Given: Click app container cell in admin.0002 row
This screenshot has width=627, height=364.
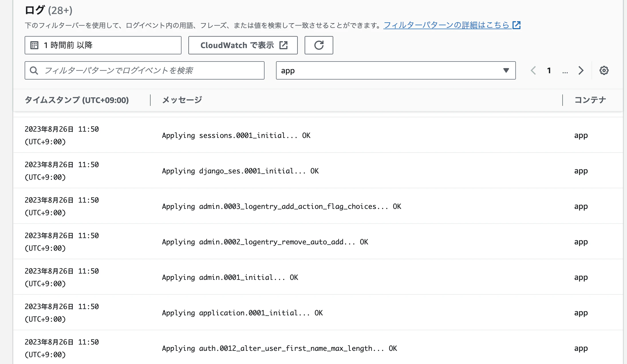Looking at the screenshot, I should 581,242.
